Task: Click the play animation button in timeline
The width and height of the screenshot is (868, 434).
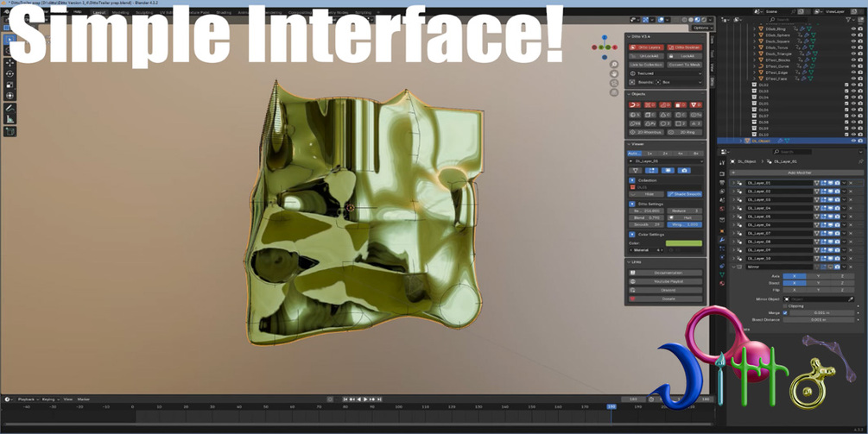Action: tap(365, 399)
